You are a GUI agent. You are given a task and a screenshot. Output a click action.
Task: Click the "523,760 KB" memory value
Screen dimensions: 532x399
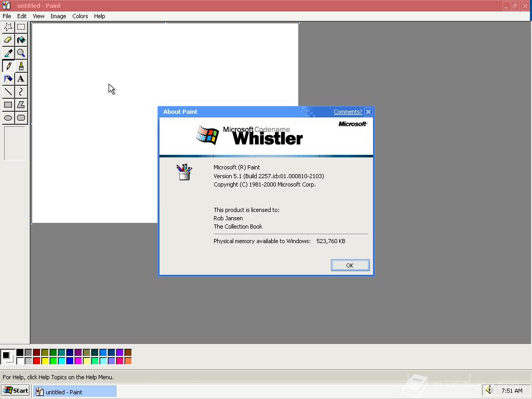point(331,241)
